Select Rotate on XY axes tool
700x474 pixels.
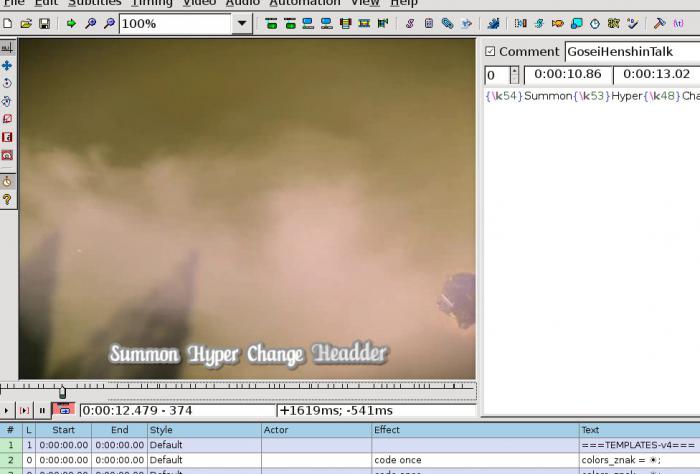pos(7,101)
